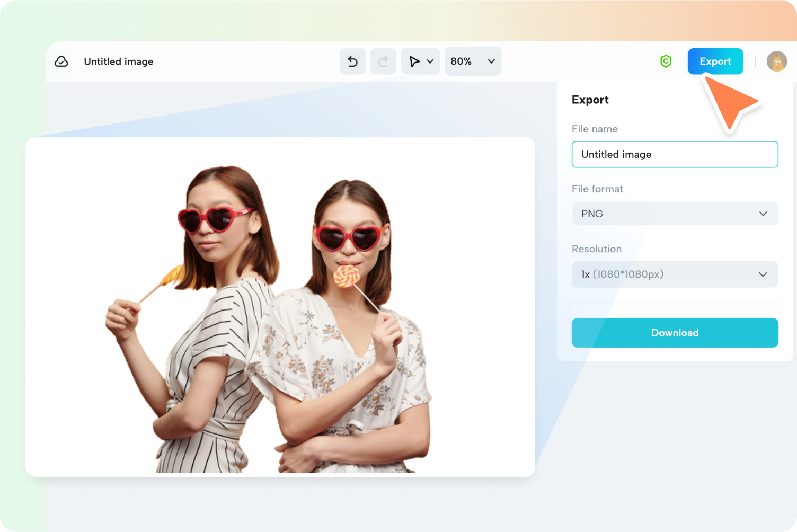Open the 80% zoom level dropdown
Image resolution: width=797 pixels, height=532 pixels.
click(x=473, y=61)
